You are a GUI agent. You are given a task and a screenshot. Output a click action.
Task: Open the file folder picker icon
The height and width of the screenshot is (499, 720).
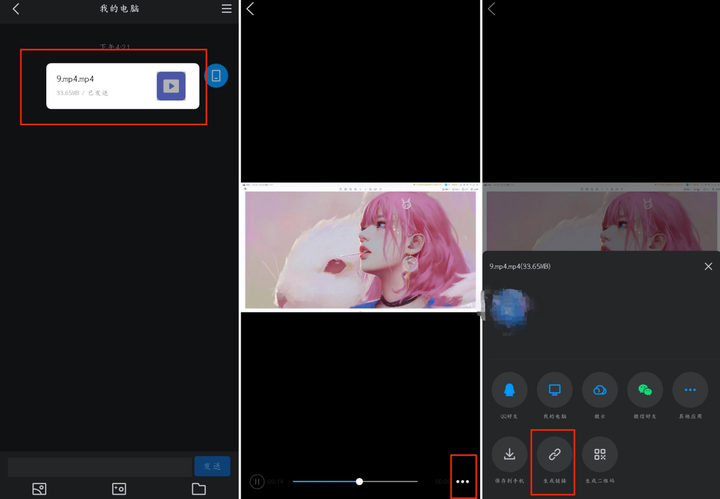(x=198, y=489)
